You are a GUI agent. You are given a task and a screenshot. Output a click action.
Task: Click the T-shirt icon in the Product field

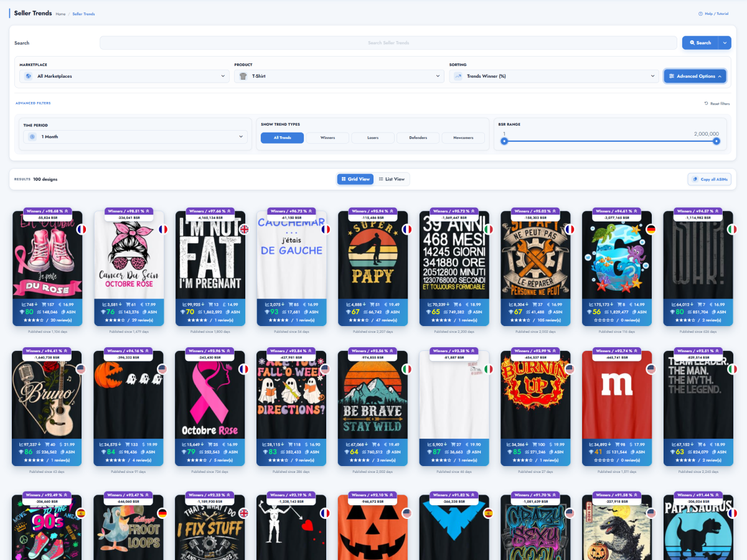tap(243, 76)
